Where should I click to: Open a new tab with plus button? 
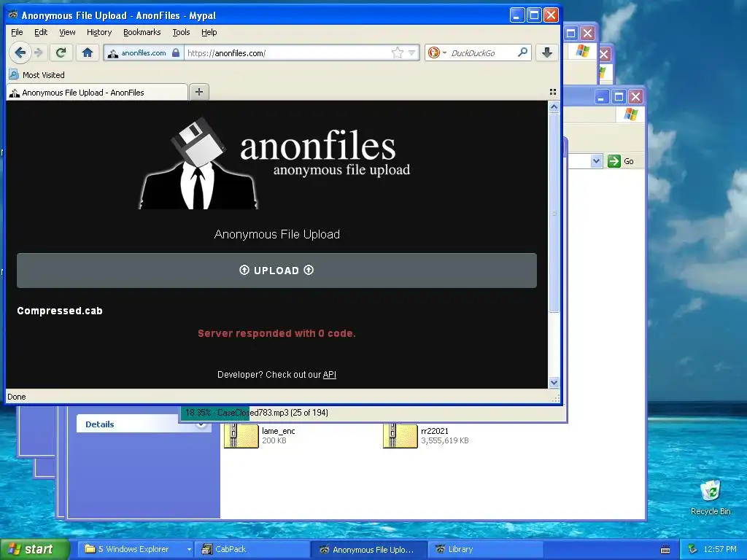pos(199,92)
